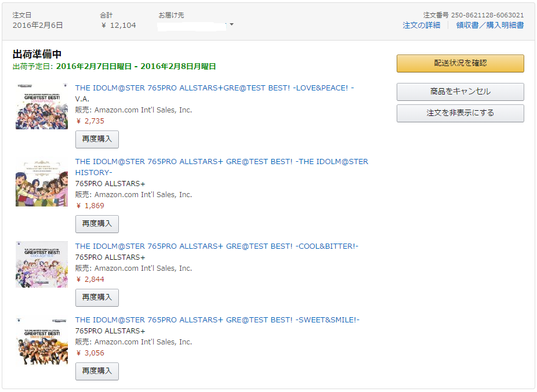Click the 商品をキャンセル button
The width and height of the screenshot is (537, 392).
pos(460,92)
